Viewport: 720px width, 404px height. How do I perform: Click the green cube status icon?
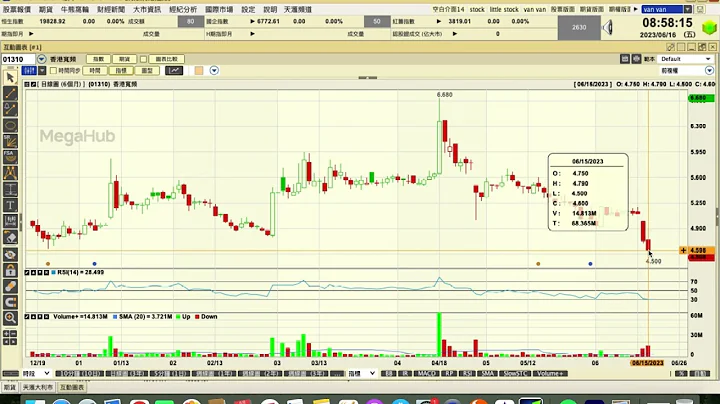tap(710, 28)
